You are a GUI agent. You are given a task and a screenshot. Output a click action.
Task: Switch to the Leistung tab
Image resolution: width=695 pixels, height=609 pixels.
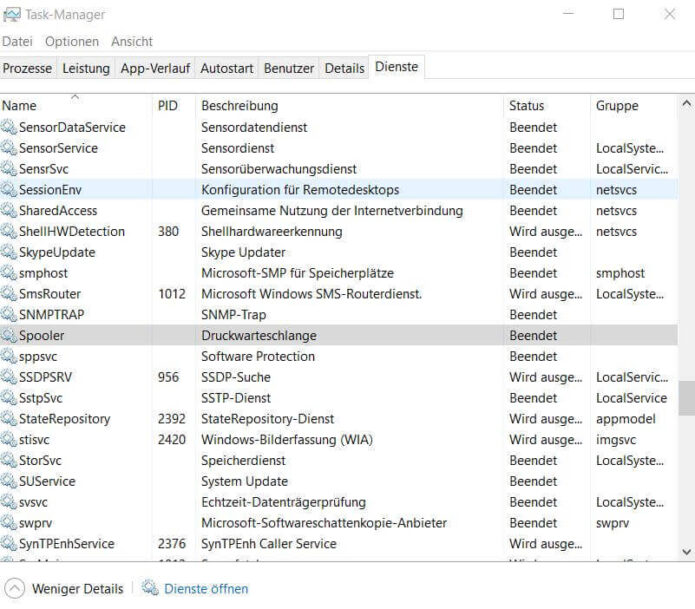pos(86,69)
